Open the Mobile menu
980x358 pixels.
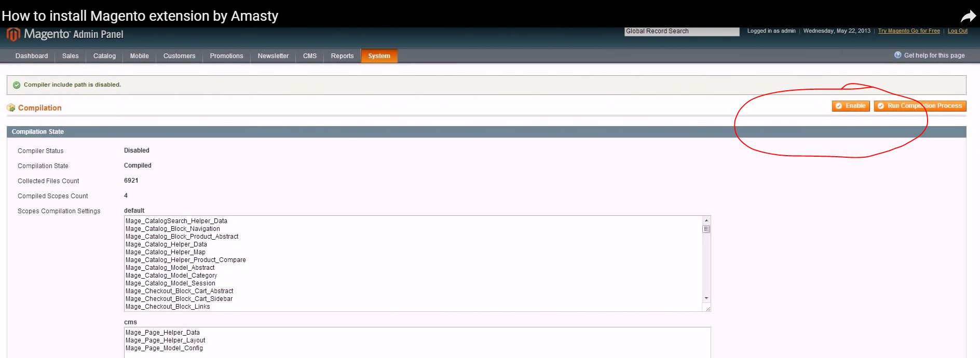click(x=139, y=56)
